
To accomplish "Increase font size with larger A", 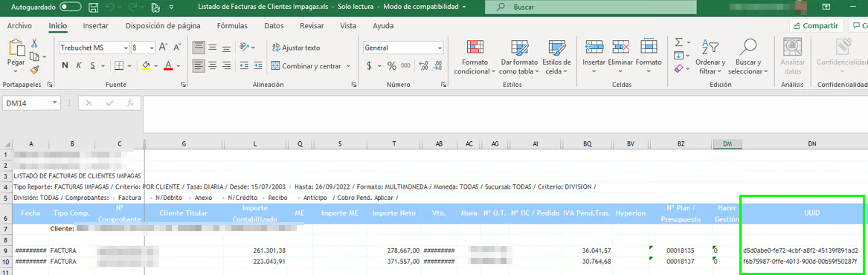I will coord(164,48).
